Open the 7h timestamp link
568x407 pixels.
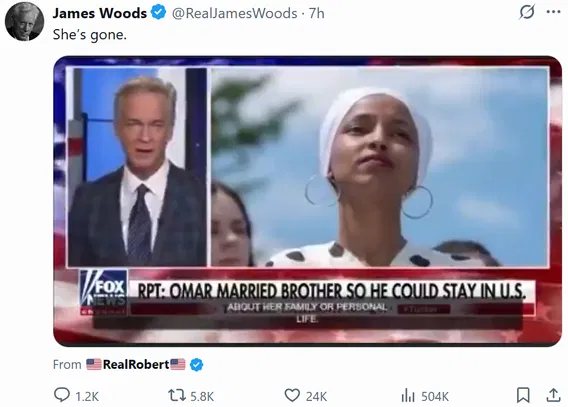click(x=317, y=13)
